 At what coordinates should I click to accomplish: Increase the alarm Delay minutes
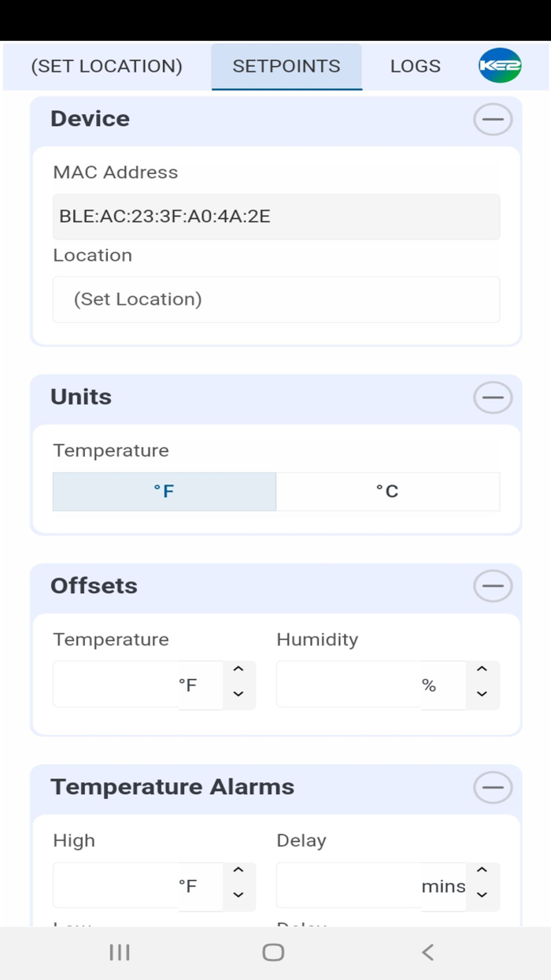pyautogui.click(x=482, y=870)
